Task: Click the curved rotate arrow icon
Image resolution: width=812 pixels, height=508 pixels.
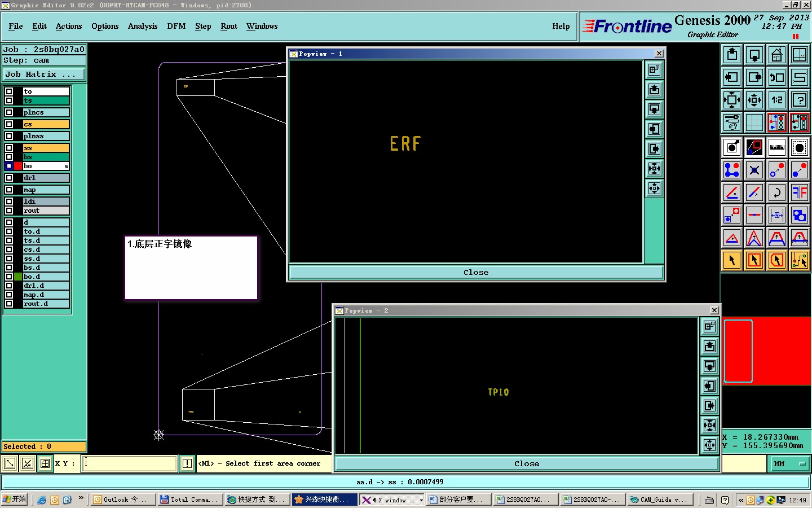Action: pos(777,192)
